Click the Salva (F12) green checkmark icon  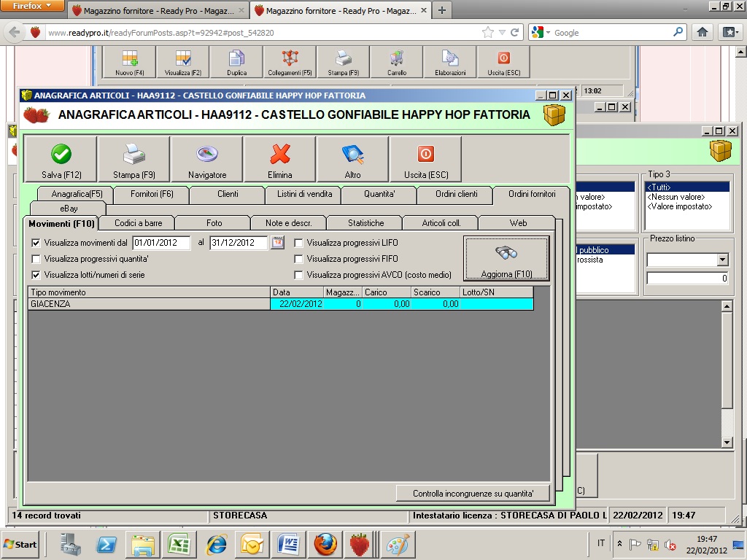coord(61,155)
